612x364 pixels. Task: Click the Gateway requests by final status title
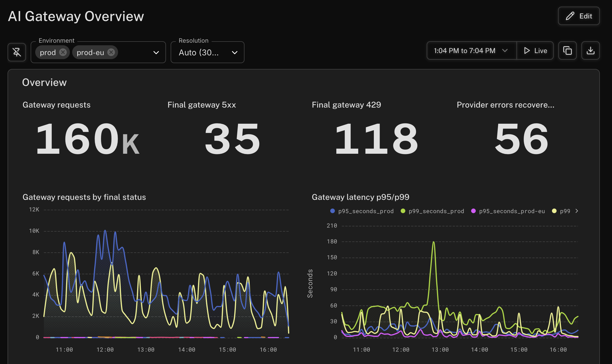pos(84,197)
